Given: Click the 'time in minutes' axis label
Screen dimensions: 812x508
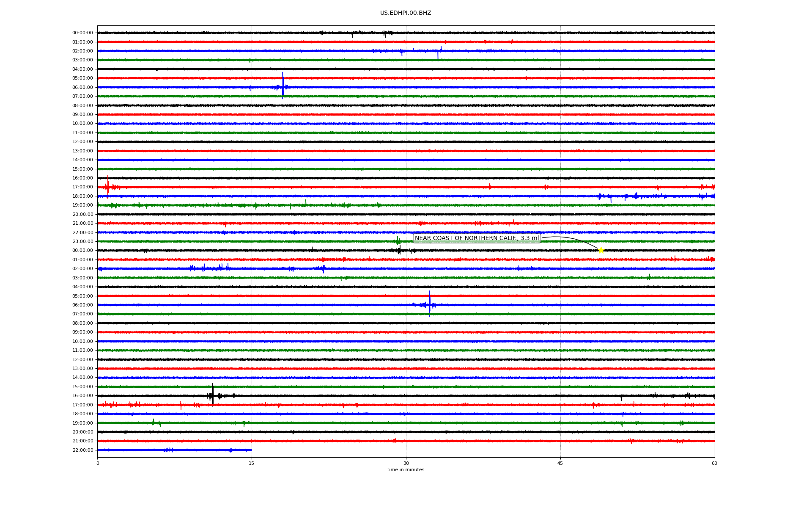Looking at the screenshot, I should pos(406,470).
